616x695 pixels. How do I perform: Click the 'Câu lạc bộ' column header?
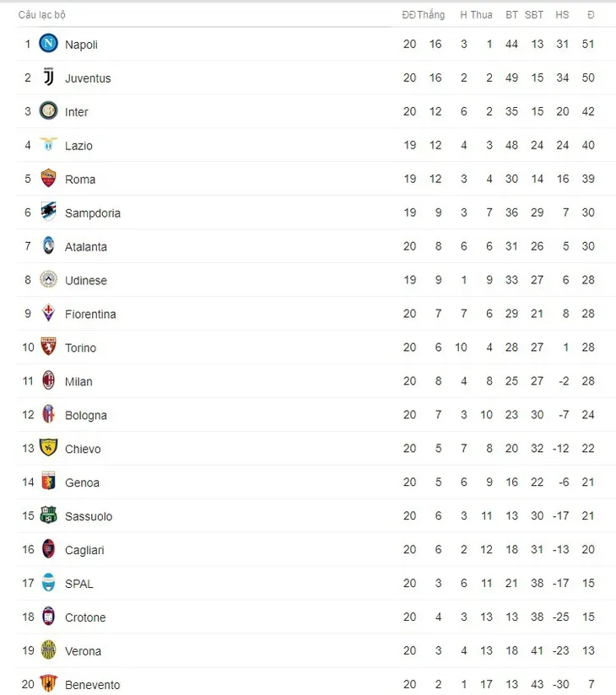point(42,14)
